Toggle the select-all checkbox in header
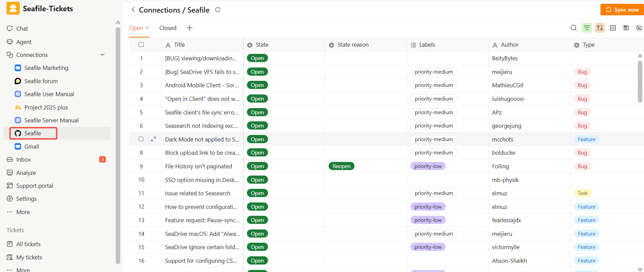The height and width of the screenshot is (272, 644). point(141,44)
